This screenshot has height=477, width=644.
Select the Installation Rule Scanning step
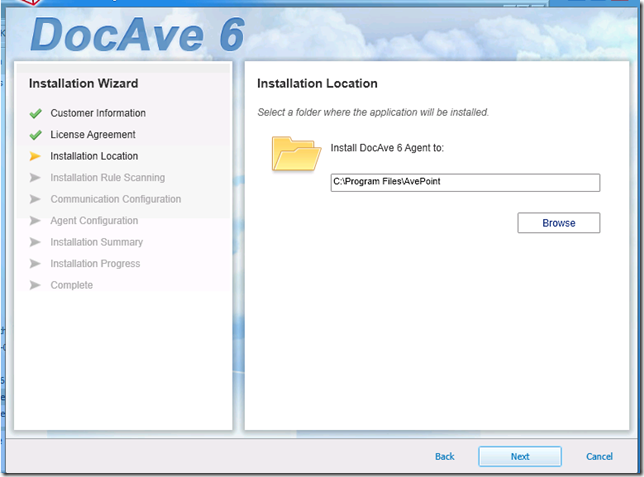pos(108,177)
